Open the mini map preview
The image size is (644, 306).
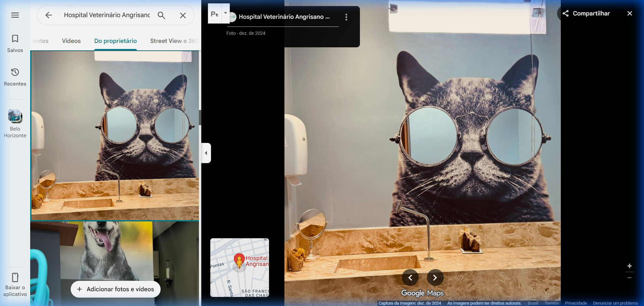click(239, 267)
